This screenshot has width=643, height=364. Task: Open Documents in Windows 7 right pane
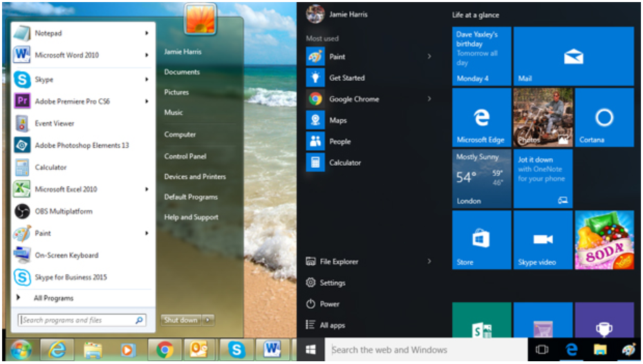(x=182, y=72)
